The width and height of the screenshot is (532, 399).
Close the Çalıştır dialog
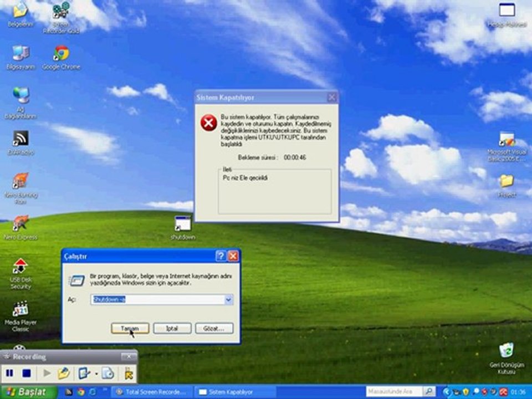pos(233,256)
